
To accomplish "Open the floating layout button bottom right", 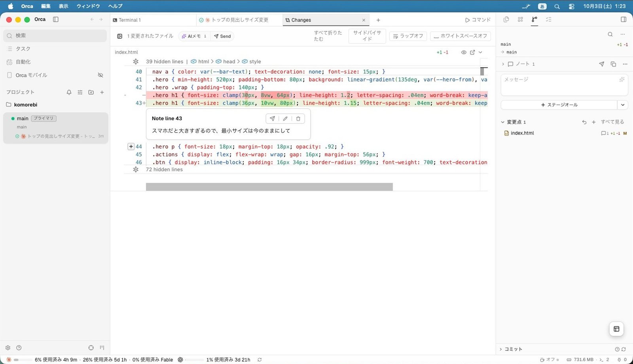I will (x=616, y=329).
